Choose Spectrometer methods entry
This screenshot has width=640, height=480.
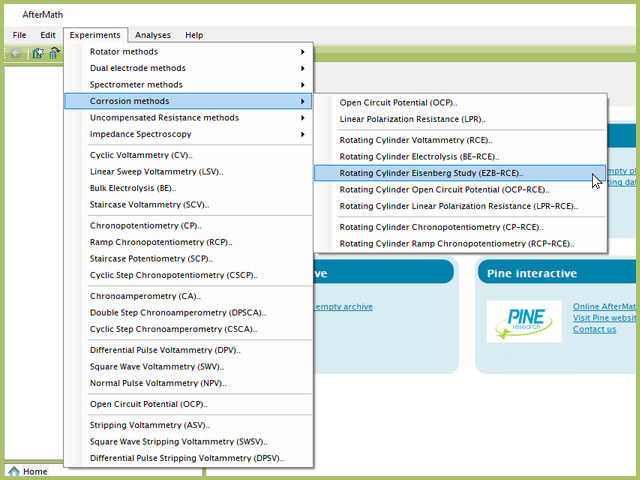coord(188,85)
